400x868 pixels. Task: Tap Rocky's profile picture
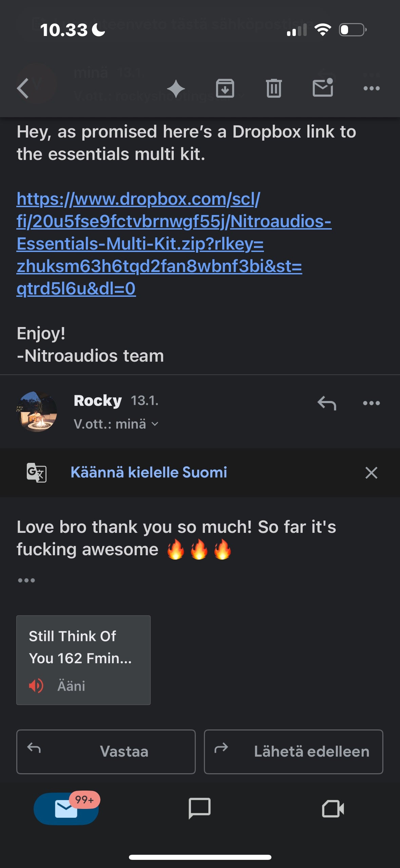[37, 412]
